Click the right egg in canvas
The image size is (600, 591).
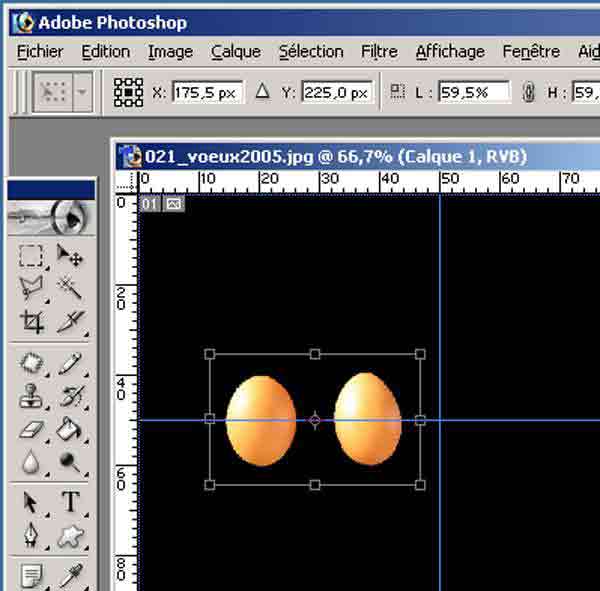point(368,419)
